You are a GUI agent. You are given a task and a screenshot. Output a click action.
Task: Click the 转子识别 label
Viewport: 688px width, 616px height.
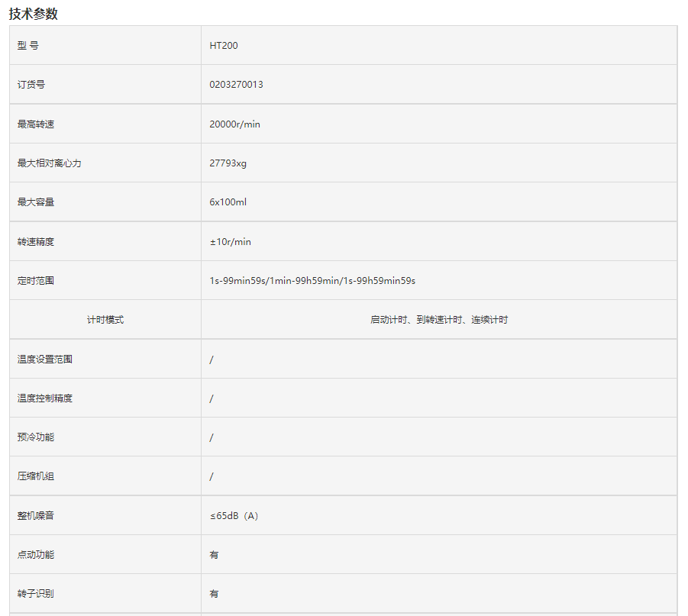coord(36,594)
